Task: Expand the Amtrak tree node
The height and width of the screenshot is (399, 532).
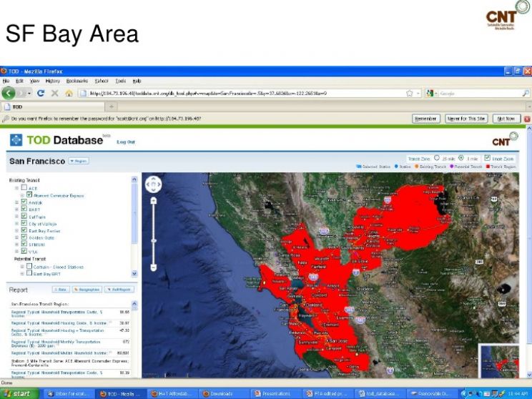Action: click(x=16, y=202)
